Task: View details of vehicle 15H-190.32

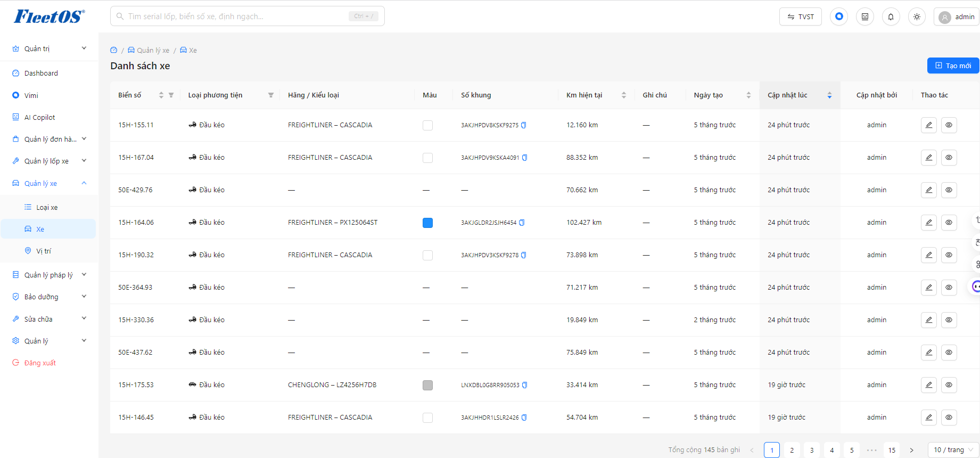Action: tap(949, 255)
